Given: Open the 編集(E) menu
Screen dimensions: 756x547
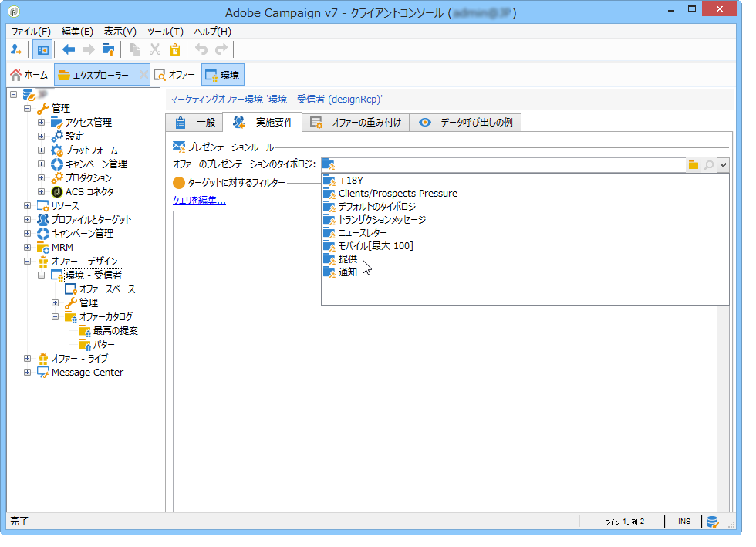Looking at the screenshot, I should click(77, 32).
